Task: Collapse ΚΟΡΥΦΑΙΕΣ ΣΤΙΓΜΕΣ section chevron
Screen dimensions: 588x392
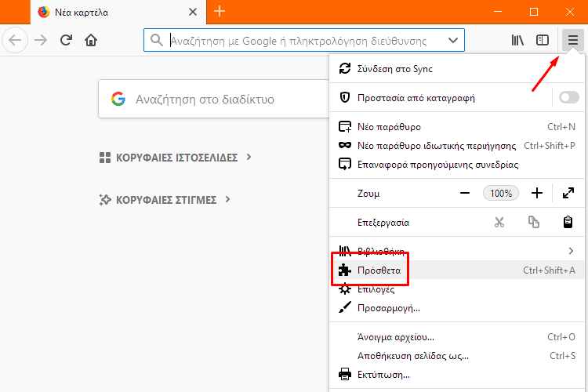Action: pyautogui.click(x=227, y=200)
